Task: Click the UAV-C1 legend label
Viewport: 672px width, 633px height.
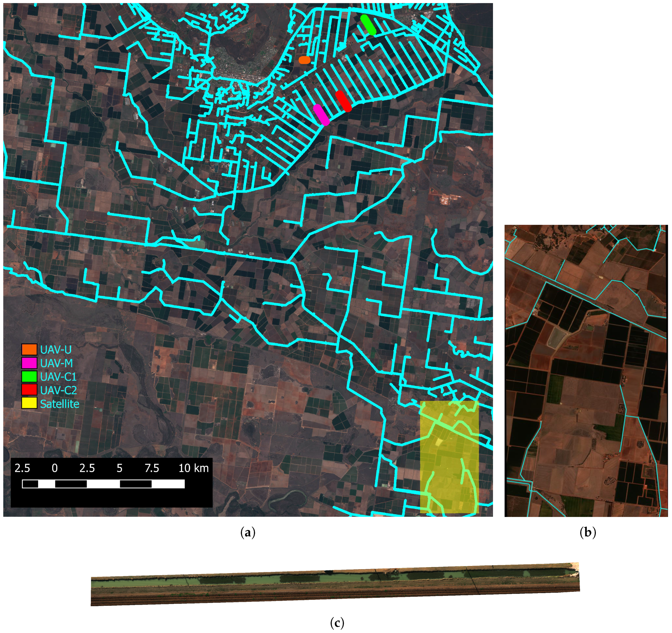Action: tap(58, 377)
